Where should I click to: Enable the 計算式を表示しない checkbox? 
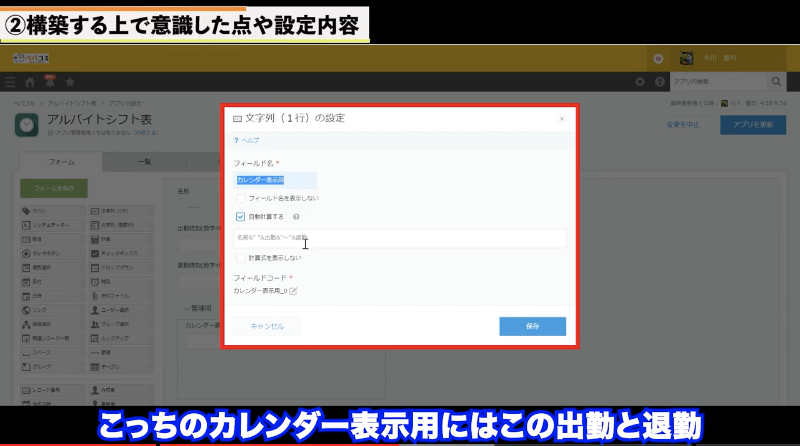pyautogui.click(x=240, y=258)
